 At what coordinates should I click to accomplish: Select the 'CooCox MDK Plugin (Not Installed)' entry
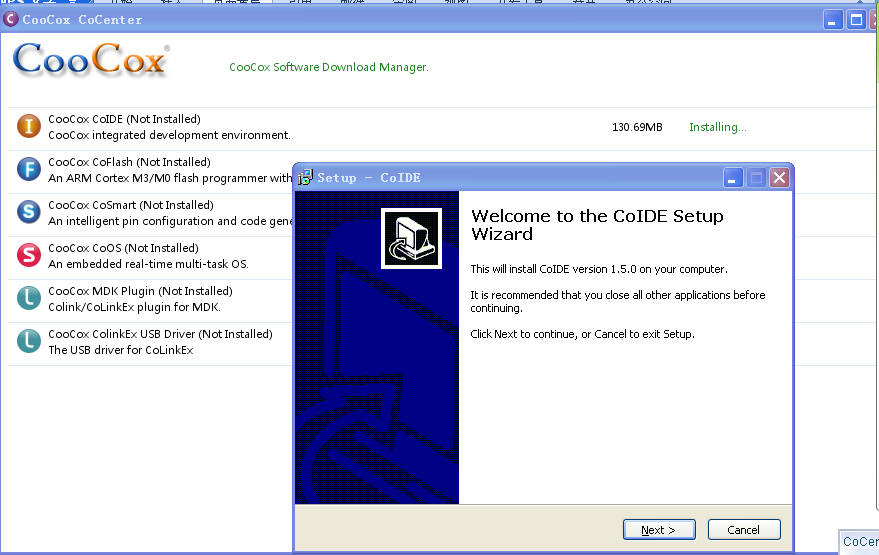pos(140,291)
